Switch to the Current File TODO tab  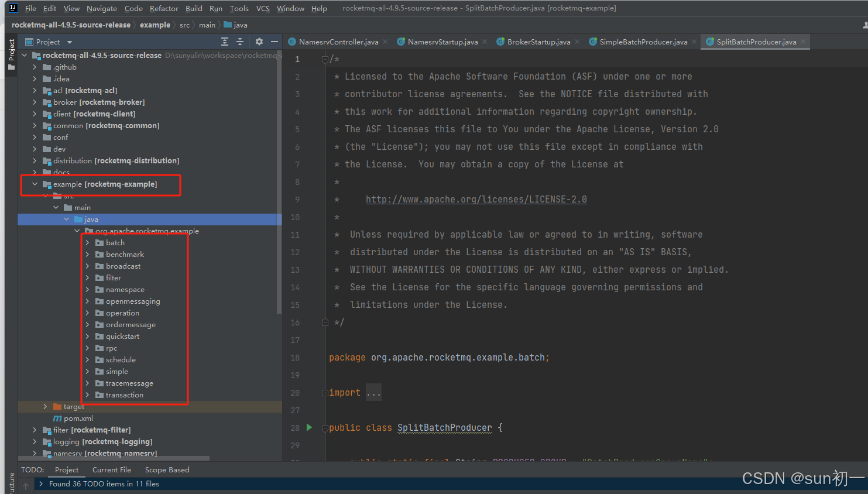[111, 469]
